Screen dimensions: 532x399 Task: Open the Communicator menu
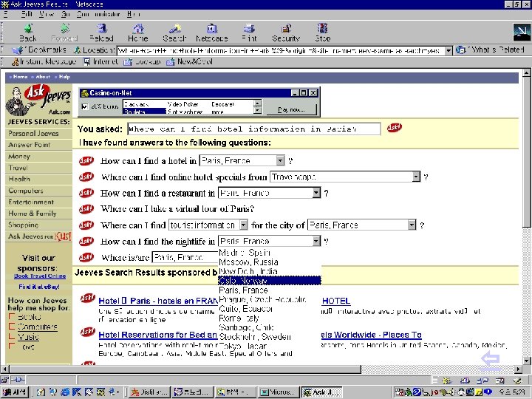[98, 14]
